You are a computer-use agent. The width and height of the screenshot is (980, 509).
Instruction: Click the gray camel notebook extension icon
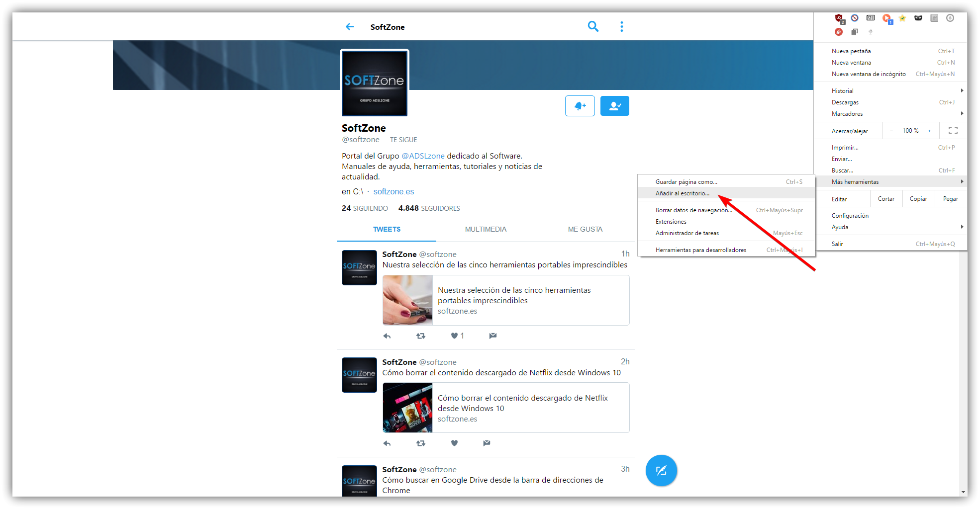(x=934, y=18)
